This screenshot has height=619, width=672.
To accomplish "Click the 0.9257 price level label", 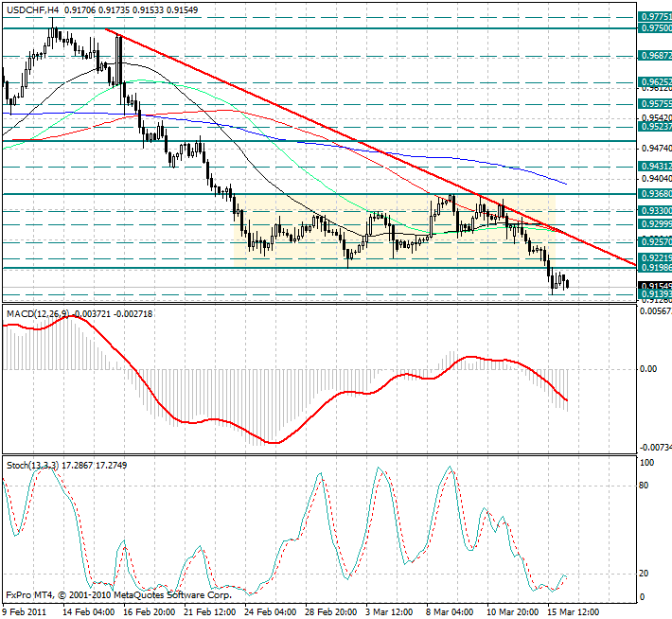I will click(x=655, y=242).
